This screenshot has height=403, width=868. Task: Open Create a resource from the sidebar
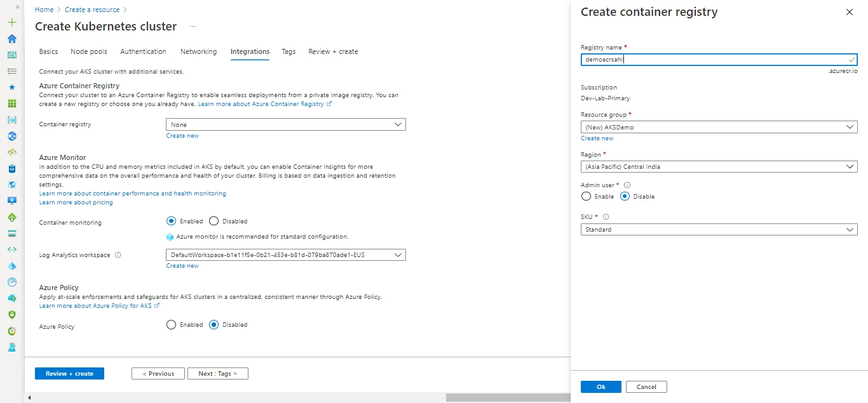pyautogui.click(x=12, y=22)
